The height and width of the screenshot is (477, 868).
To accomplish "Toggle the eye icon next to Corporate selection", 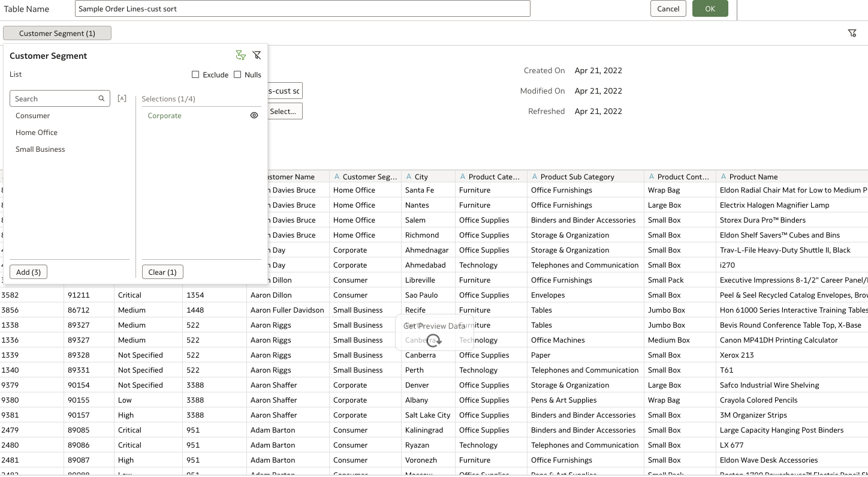I will point(254,115).
